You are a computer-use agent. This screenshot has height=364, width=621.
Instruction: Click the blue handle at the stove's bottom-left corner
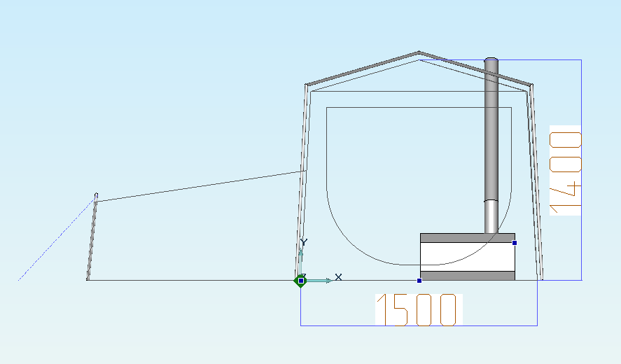click(x=419, y=281)
